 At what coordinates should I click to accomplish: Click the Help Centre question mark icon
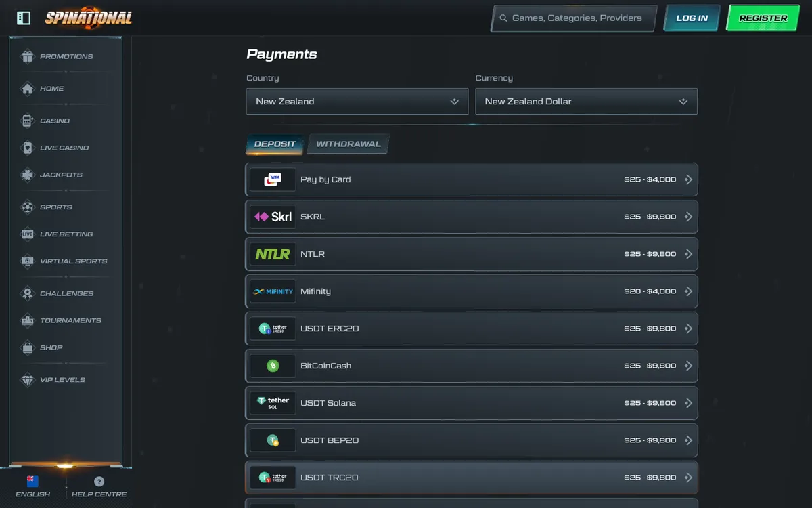point(99,482)
